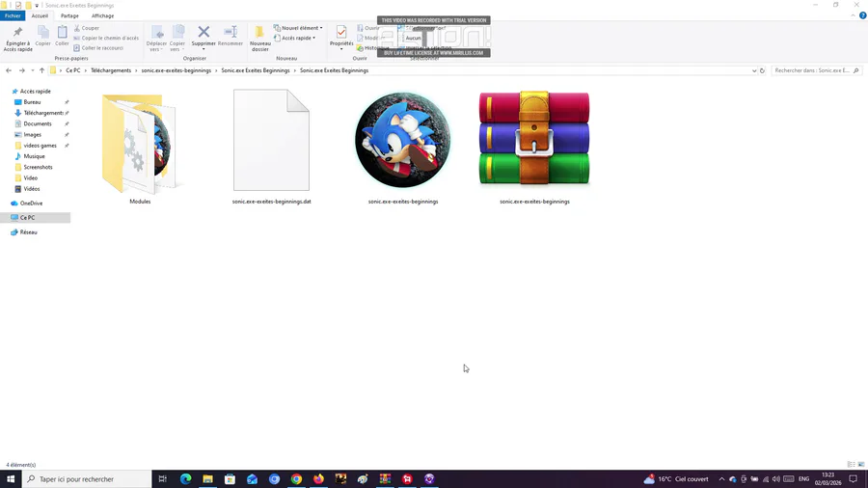Select Musique in the navigation pane
Viewport: 868px width, 488px height.
point(34,156)
